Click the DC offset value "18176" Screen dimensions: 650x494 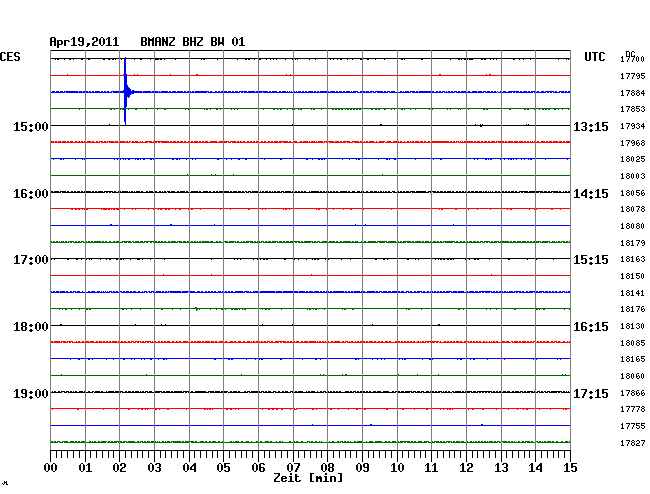633,309
